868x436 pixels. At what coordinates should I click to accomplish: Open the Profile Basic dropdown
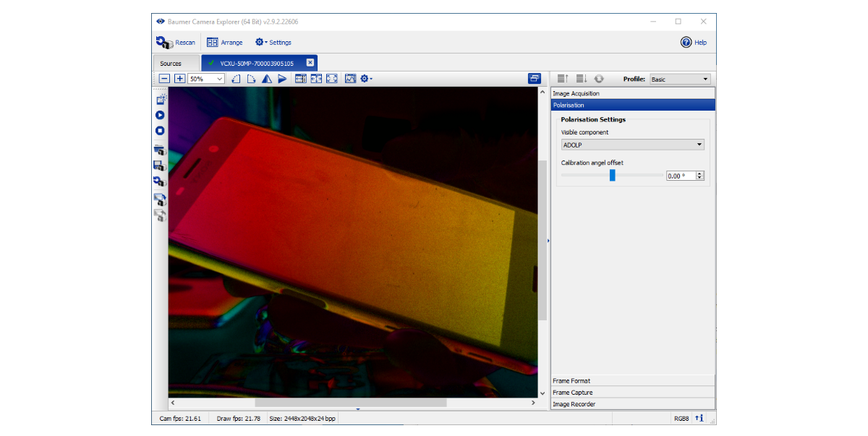click(680, 79)
